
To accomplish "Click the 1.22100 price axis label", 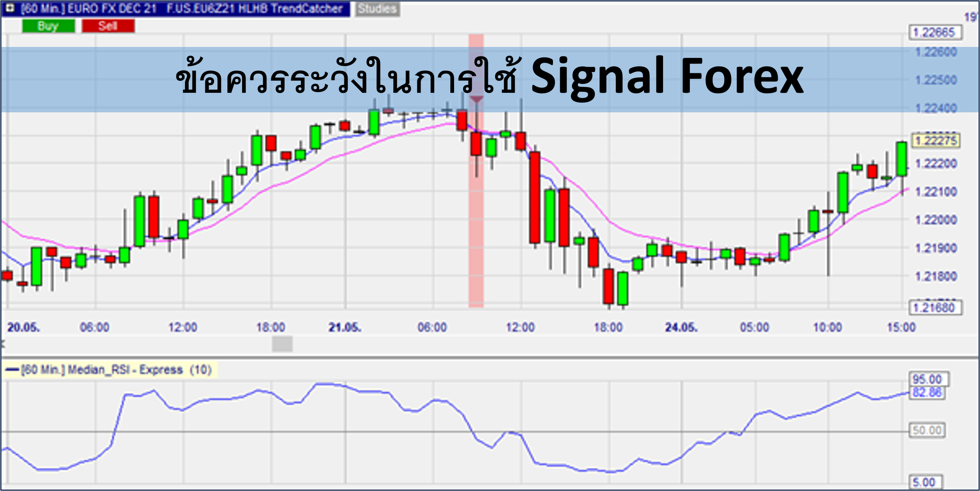I will [936, 192].
